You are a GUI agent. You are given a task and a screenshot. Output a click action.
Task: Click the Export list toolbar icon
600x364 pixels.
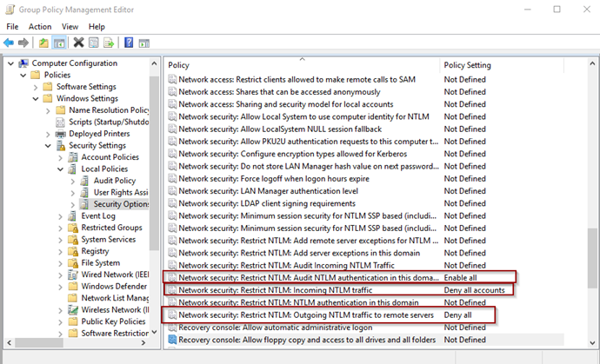[x=109, y=43]
